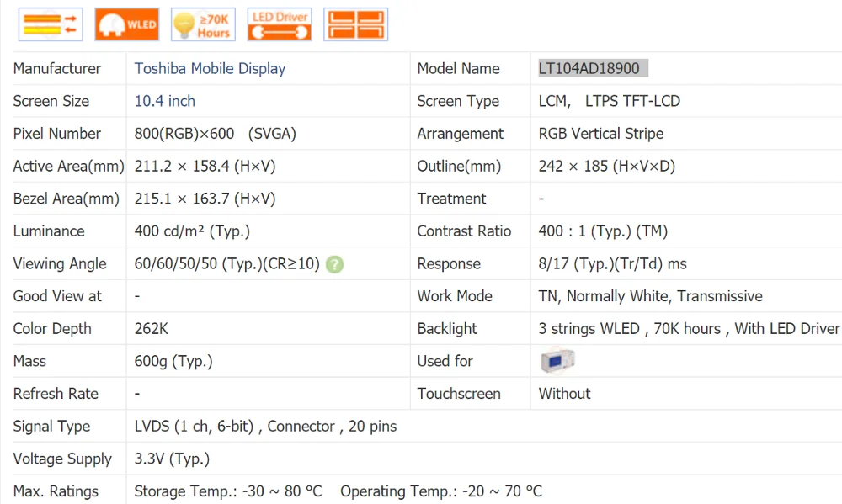This screenshot has height=504, width=842.
Task: Click the RGB Vertical Stripe value
Action: [601, 134]
